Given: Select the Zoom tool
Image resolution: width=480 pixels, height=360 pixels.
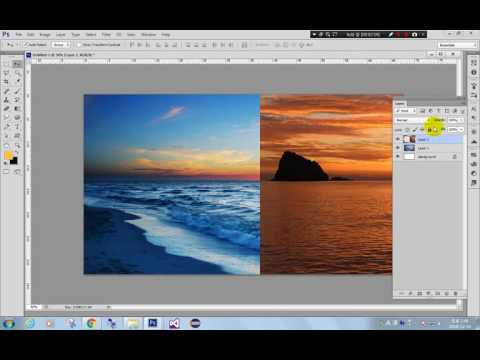Looking at the screenshot, I should point(17,145).
